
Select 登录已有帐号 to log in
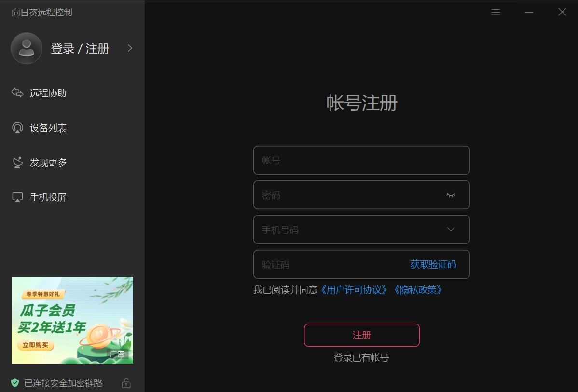tap(361, 358)
